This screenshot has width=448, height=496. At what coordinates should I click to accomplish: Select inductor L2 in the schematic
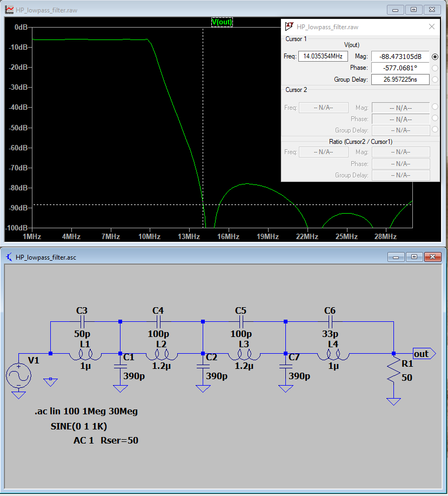(x=162, y=355)
